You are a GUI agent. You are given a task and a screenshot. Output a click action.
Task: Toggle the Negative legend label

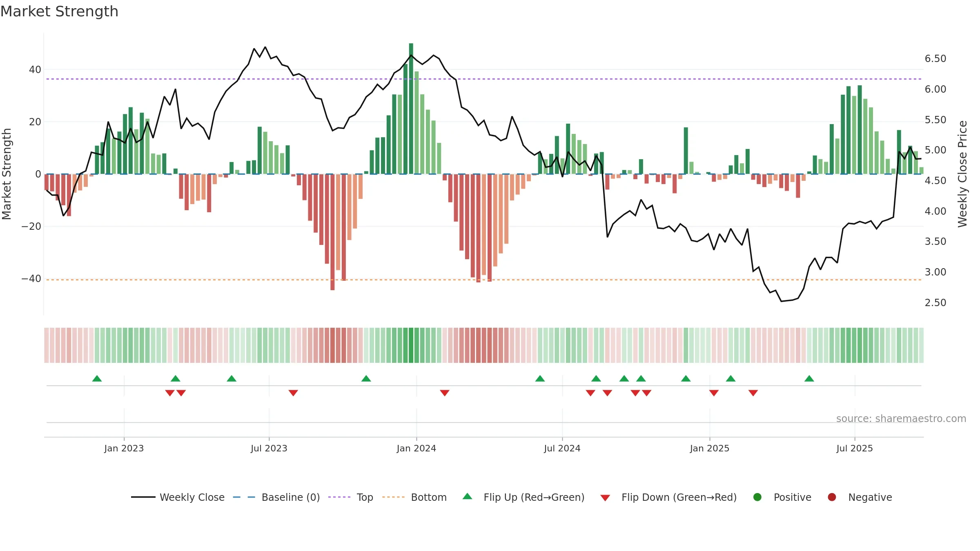coord(870,497)
